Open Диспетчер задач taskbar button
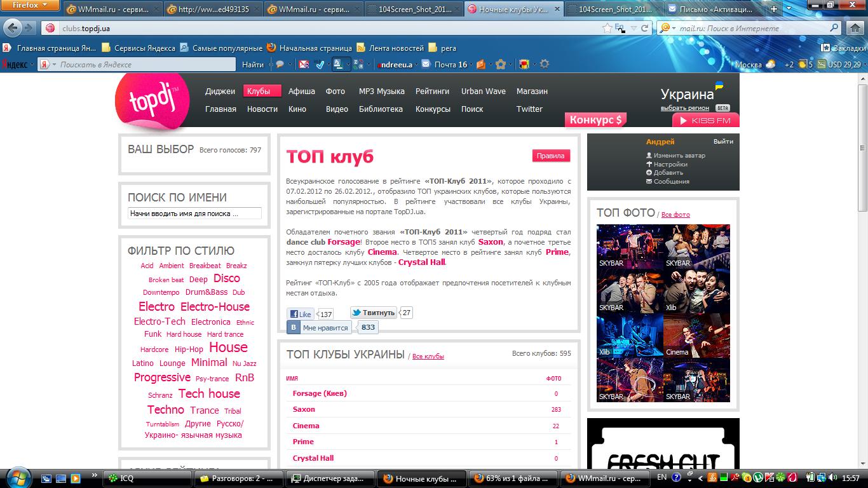 pos(329,478)
